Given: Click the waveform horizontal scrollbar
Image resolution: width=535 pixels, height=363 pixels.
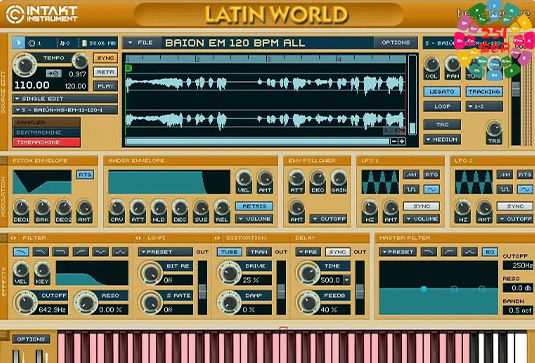Looking at the screenshot, I should coord(258,141).
